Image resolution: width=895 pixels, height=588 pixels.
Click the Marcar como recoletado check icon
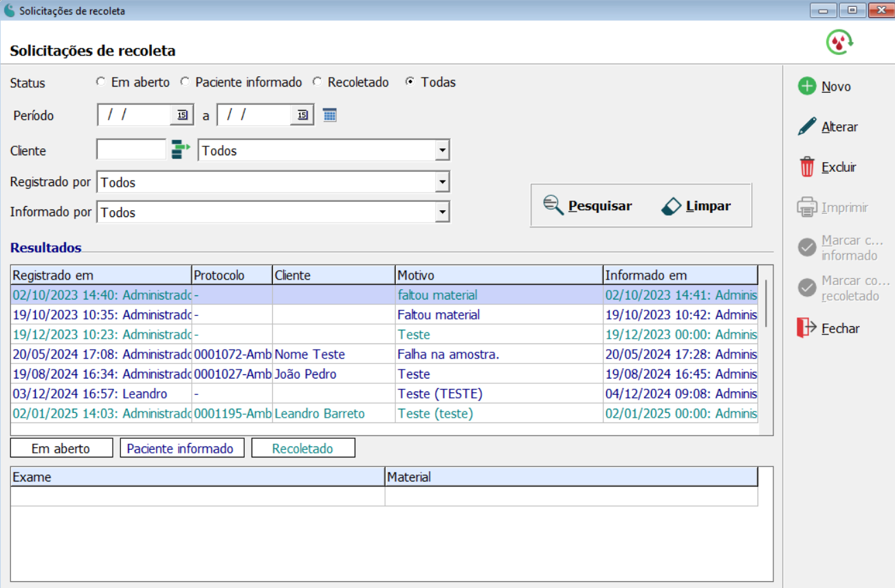(807, 288)
